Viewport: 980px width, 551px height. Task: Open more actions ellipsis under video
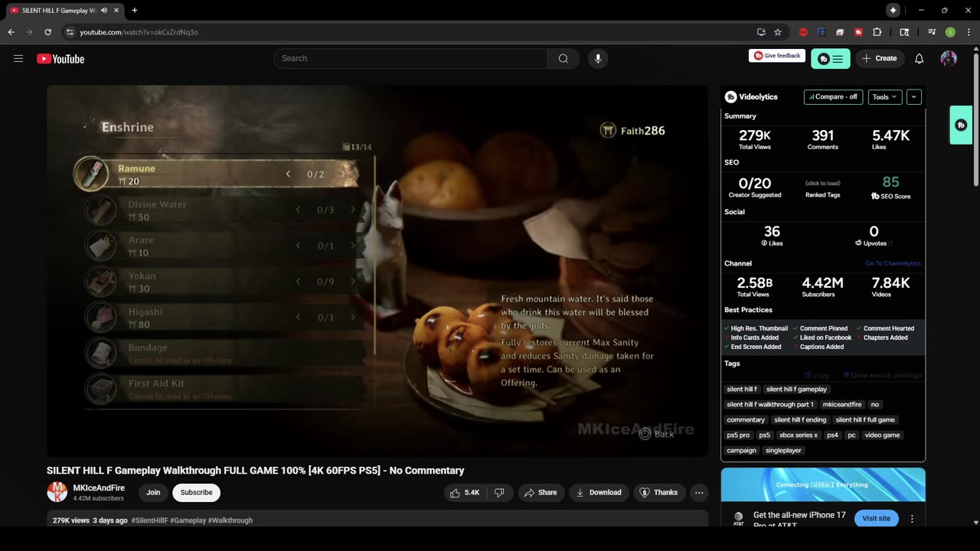point(699,493)
